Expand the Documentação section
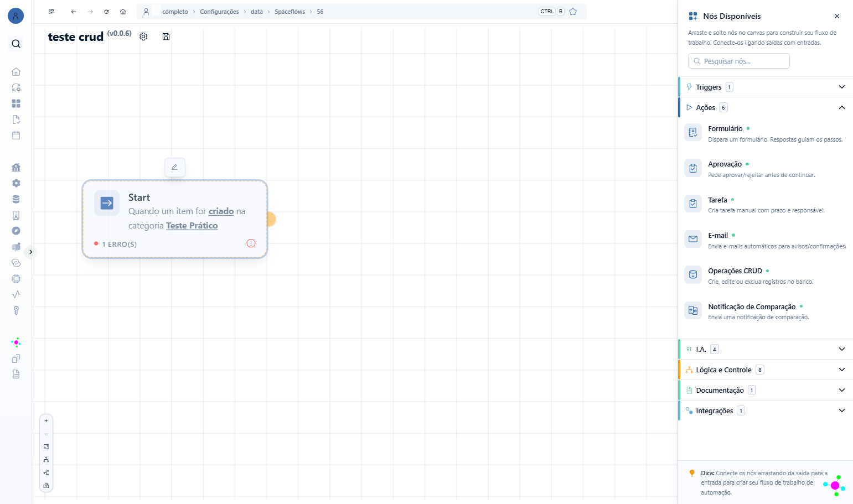853x504 pixels. (x=766, y=390)
